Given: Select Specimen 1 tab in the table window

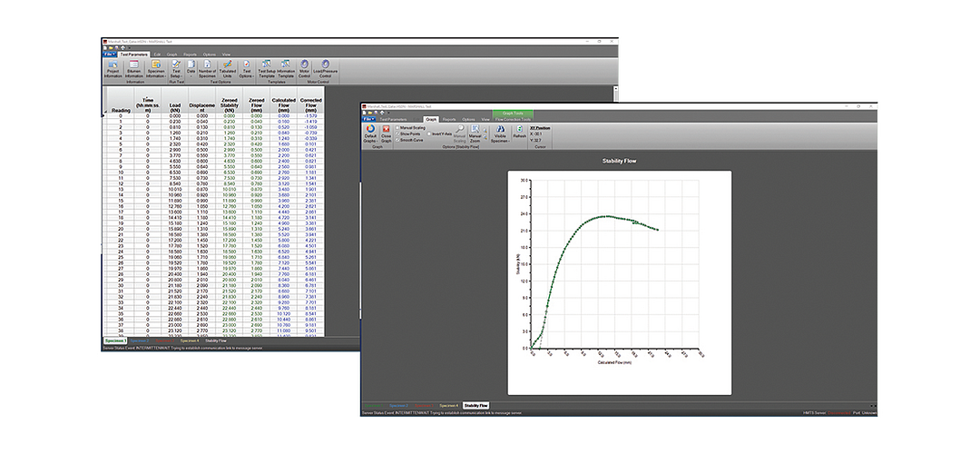Looking at the screenshot, I should point(115,340).
